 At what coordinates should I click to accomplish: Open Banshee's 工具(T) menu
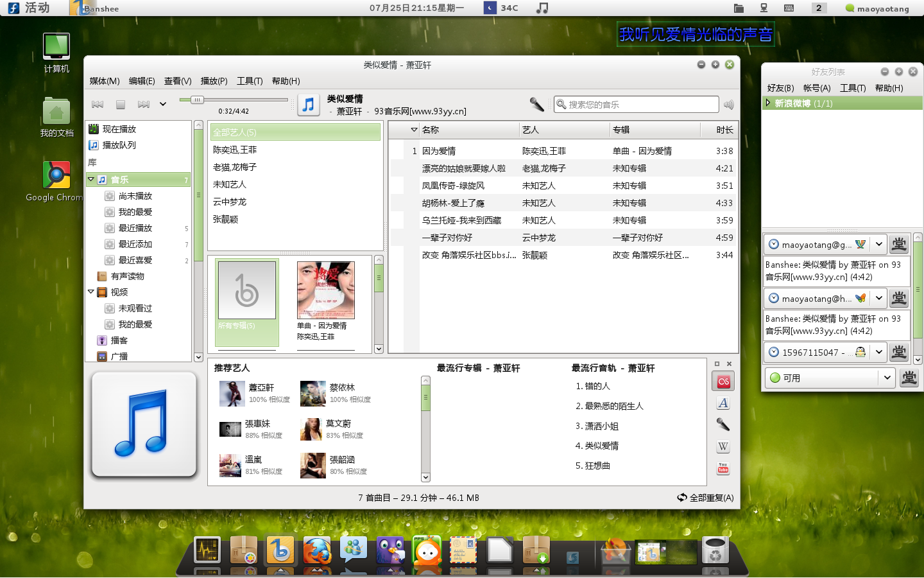[250, 81]
